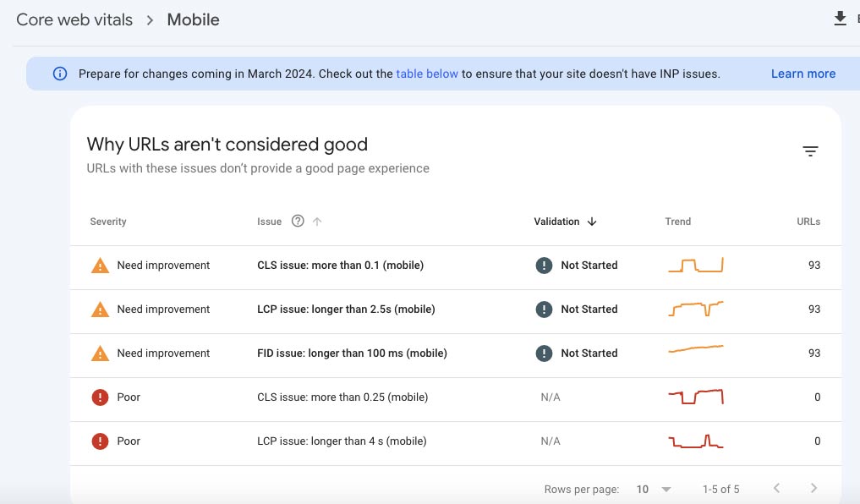Click 'Need improvement' in the FID row
Viewport: 860px width, 504px height.
tap(163, 353)
